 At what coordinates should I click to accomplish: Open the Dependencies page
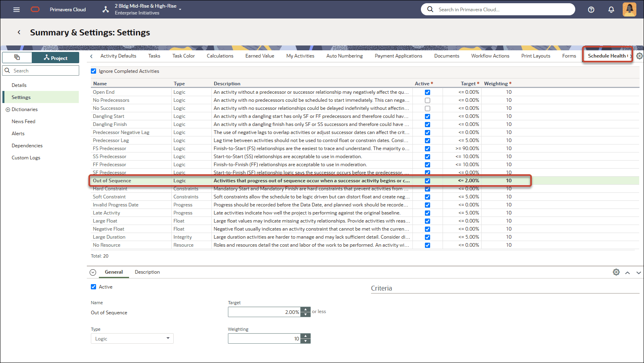click(27, 146)
